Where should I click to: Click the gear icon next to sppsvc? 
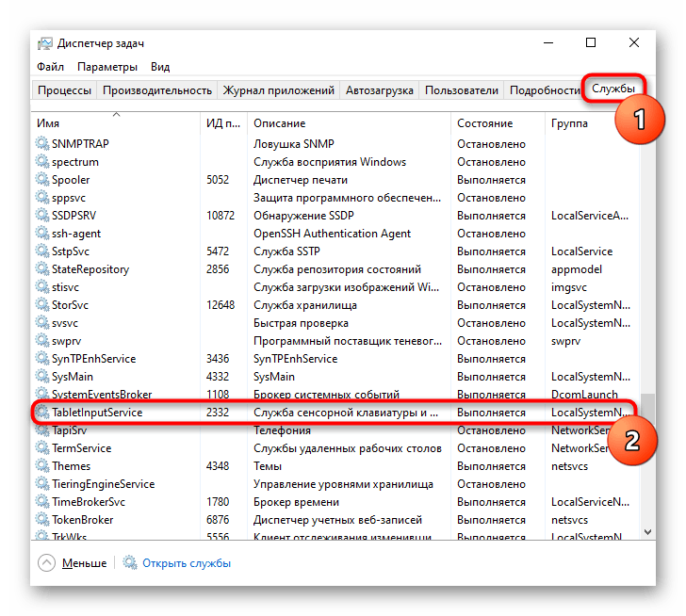pyautogui.click(x=42, y=197)
